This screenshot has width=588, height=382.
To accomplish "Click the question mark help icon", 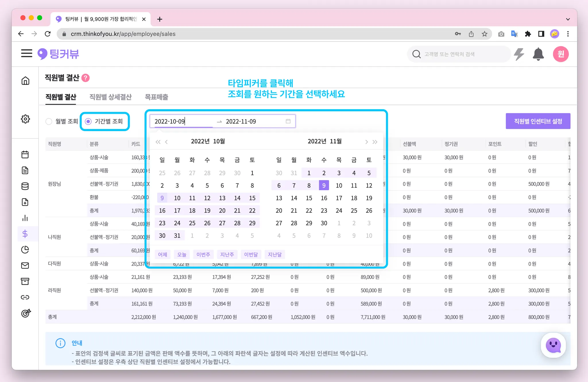I will tap(86, 78).
